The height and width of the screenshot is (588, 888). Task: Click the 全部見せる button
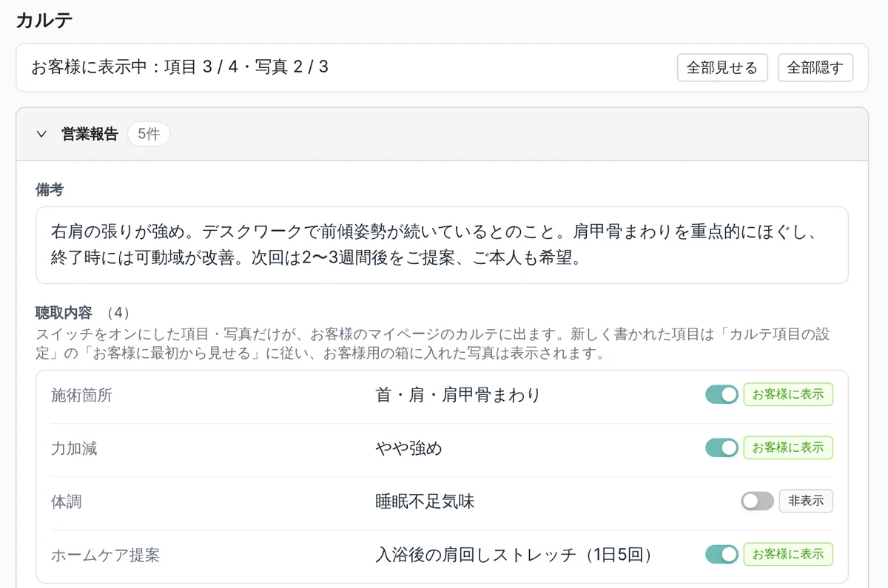click(722, 68)
